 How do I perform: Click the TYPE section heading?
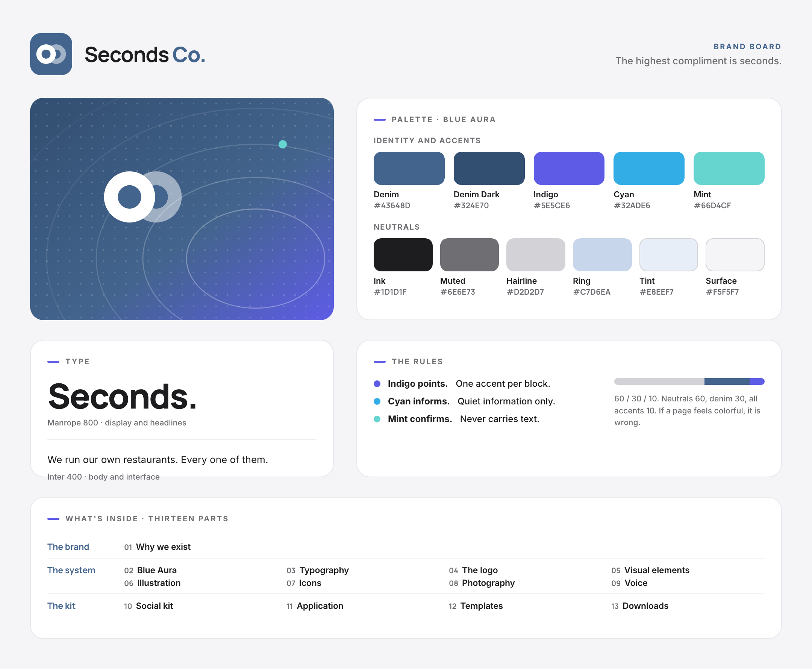coord(77,362)
